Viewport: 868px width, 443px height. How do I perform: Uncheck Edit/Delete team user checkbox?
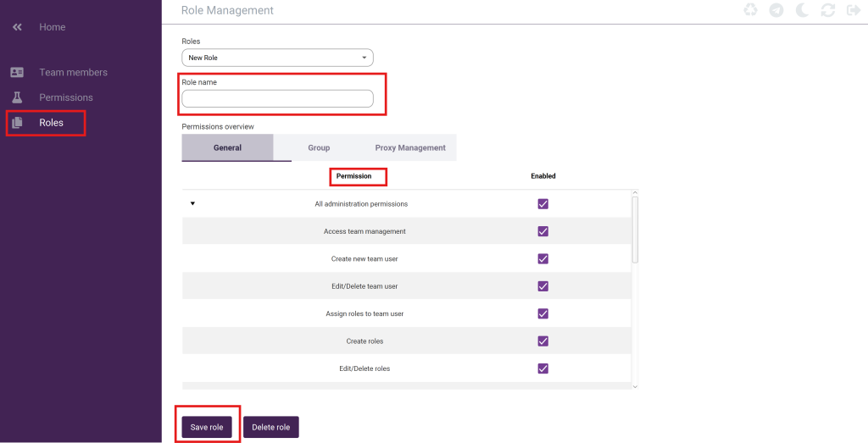(543, 286)
